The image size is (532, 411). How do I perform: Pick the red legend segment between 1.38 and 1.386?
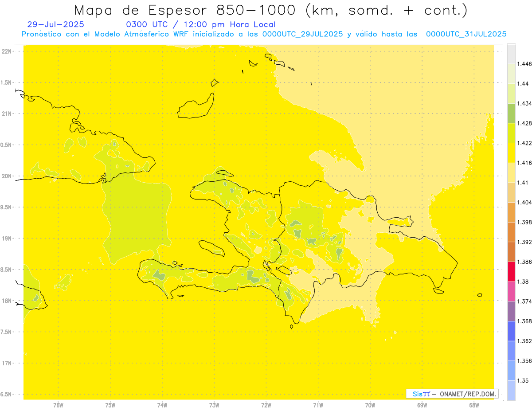tap(511, 271)
